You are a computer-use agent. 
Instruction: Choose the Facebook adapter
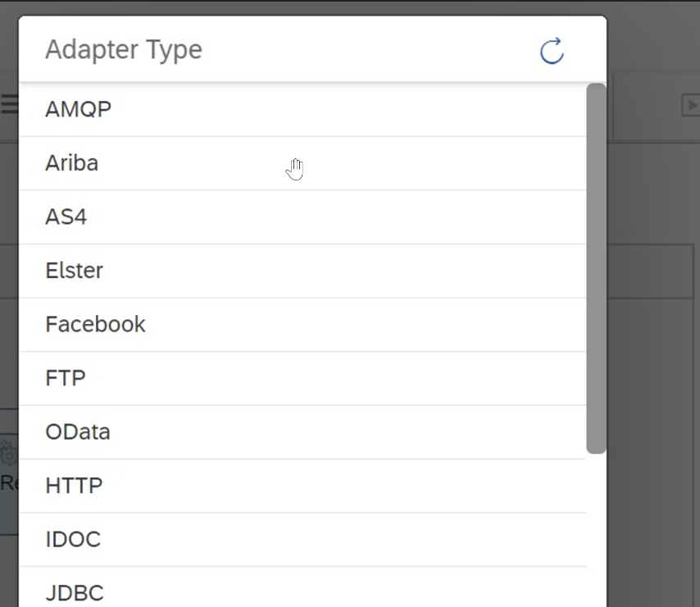[x=302, y=324]
